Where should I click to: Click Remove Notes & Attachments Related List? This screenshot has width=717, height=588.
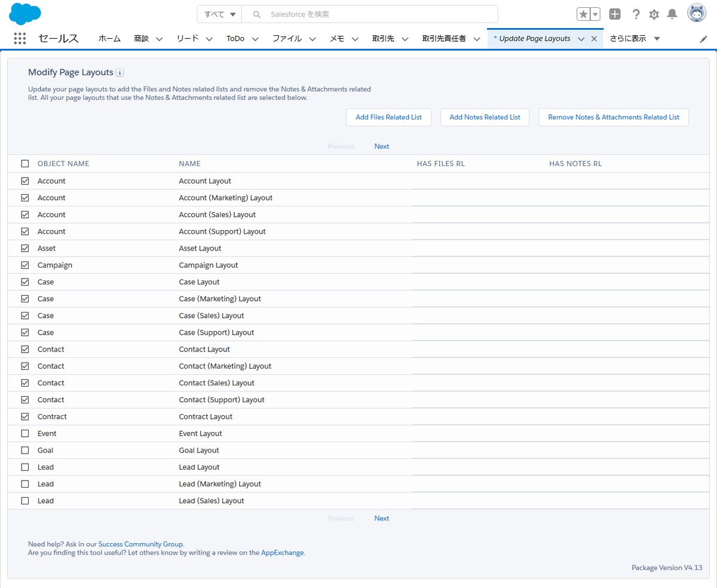(x=614, y=117)
